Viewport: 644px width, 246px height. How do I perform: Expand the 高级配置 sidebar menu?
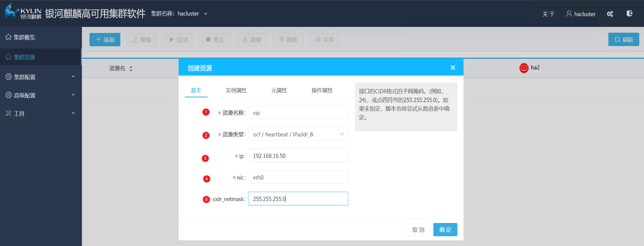[x=41, y=95]
